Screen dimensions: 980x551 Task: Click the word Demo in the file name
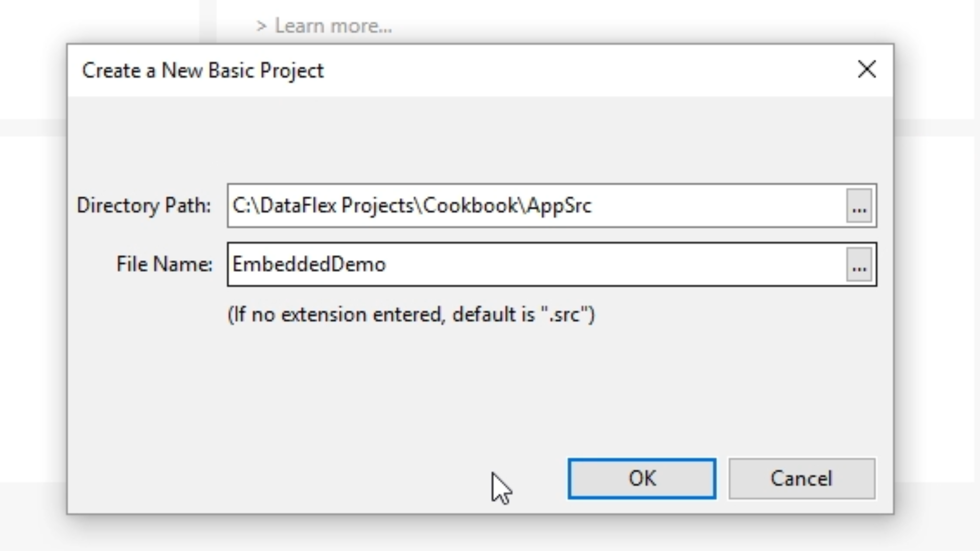(x=358, y=264)
